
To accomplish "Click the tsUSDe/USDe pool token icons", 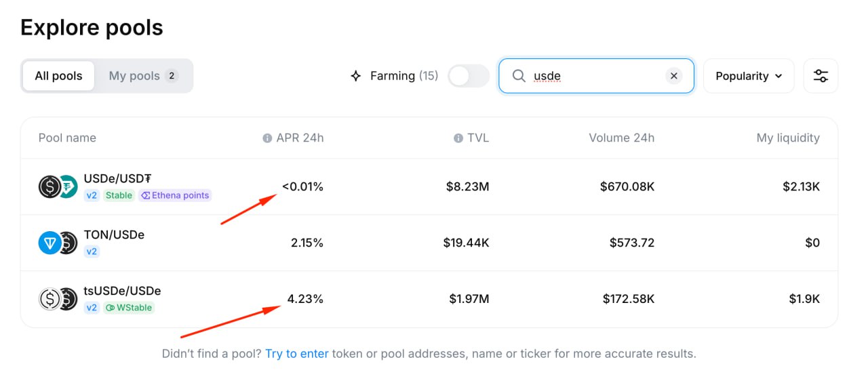I will (x=58, y=299).
